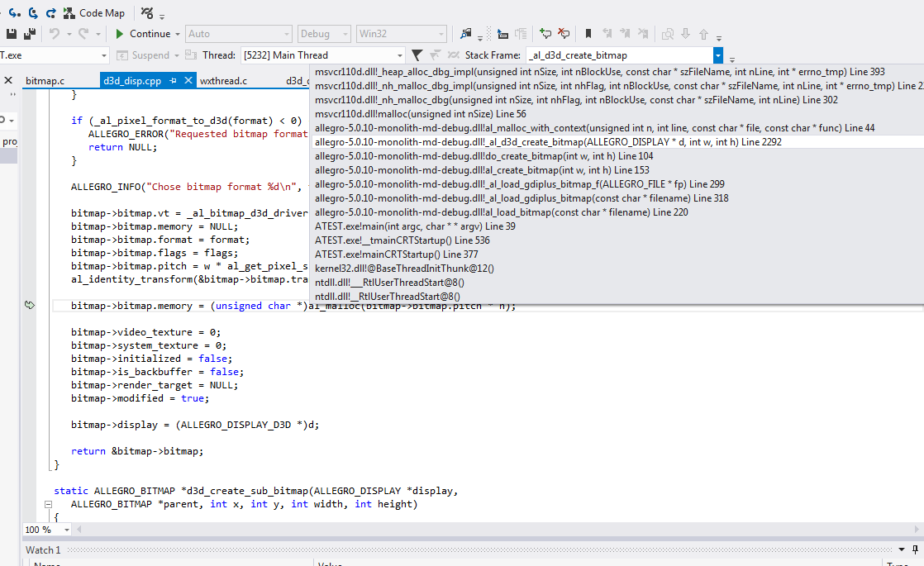Screen dimensions: 924x566
Task: Toggle the bookmark icon in toolbar
Action: (588, 34)
